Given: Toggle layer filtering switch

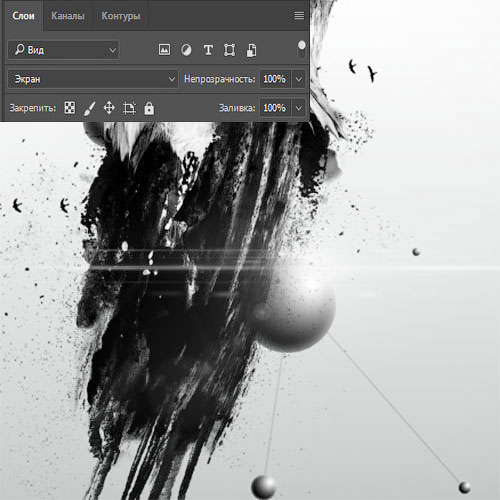Looking at the screenshot, I should (x=301, y=50).
